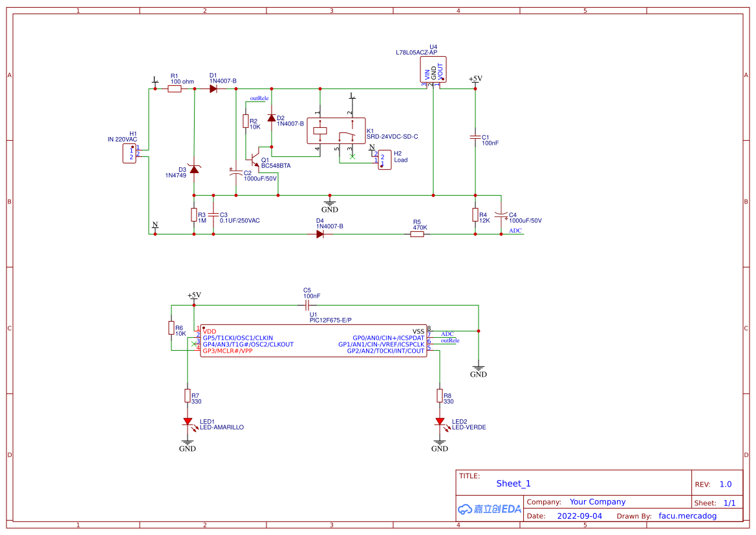The height and width of the screenshot is (535, 756).
Task: Select the Load connector H2
Action: 384,160
